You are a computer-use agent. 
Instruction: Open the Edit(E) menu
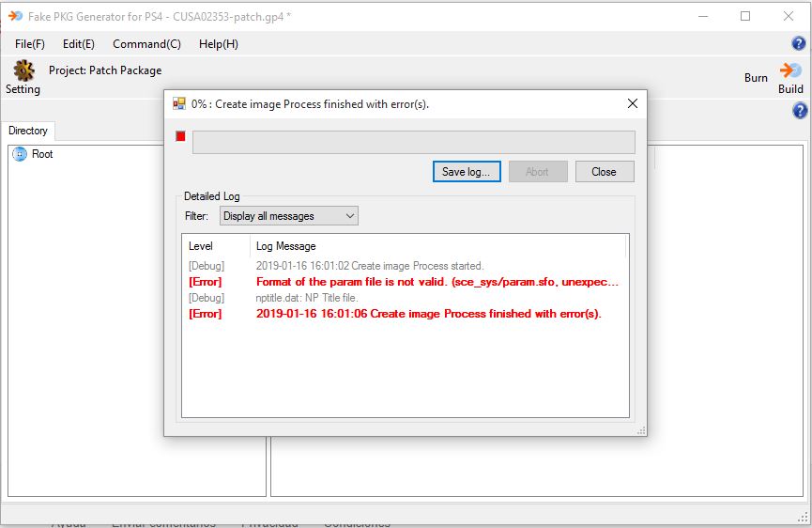78,44
